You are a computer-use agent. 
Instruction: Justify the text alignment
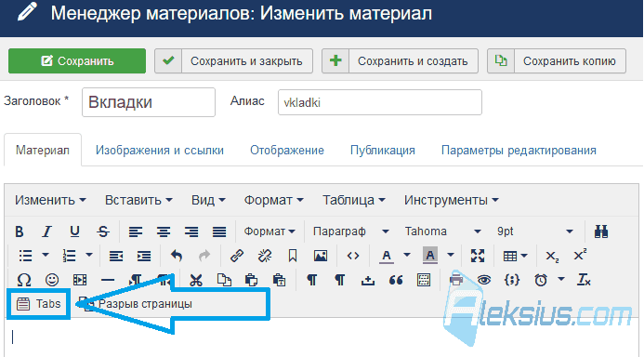[x=219, y=231]
